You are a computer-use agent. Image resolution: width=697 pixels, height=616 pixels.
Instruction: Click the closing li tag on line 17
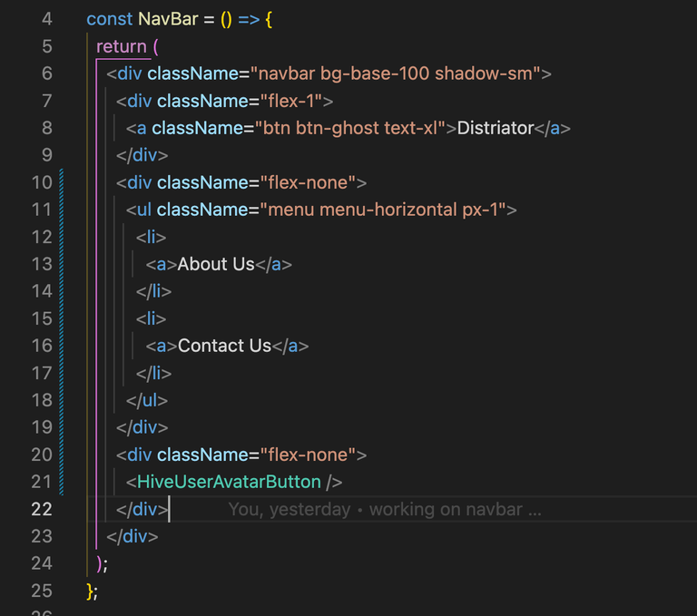point(153,373)
